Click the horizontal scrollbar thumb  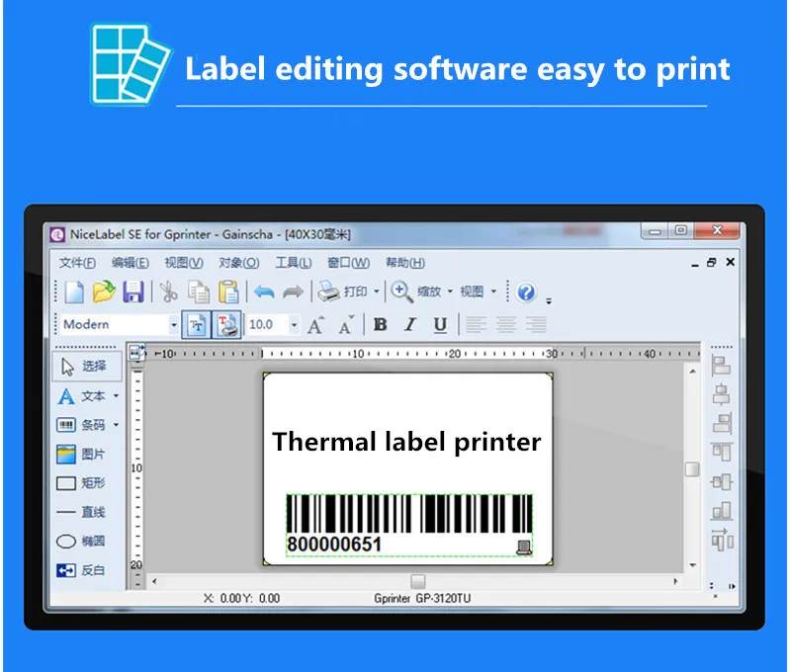pos(417,581)
